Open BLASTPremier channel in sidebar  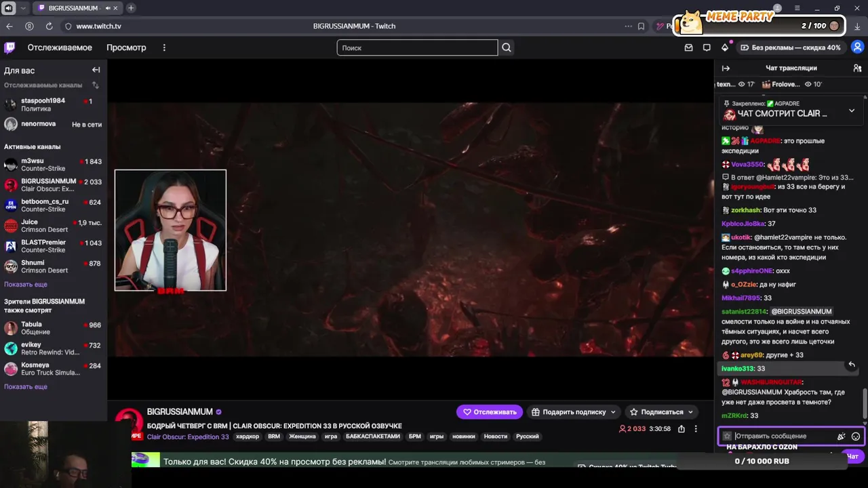54,246
